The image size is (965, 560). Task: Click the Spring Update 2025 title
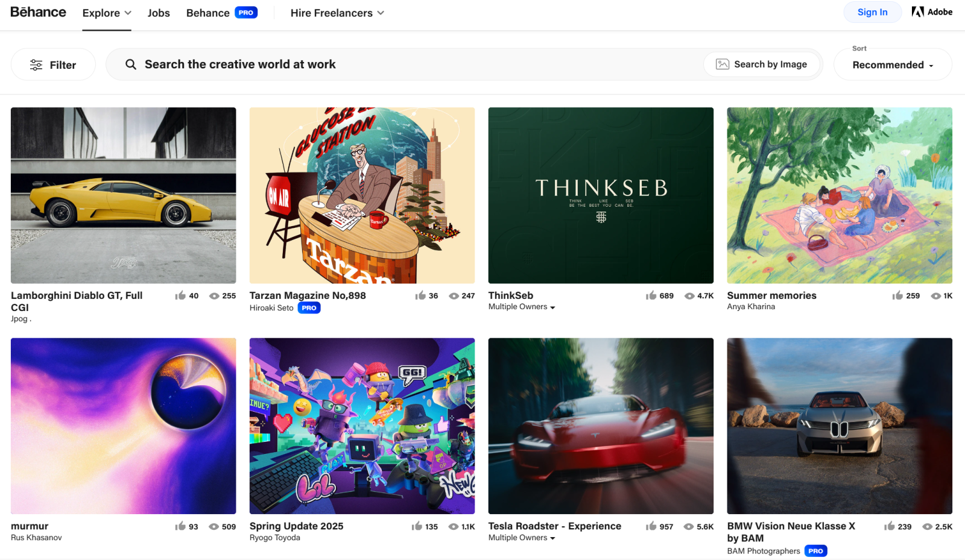pos(296,526)
